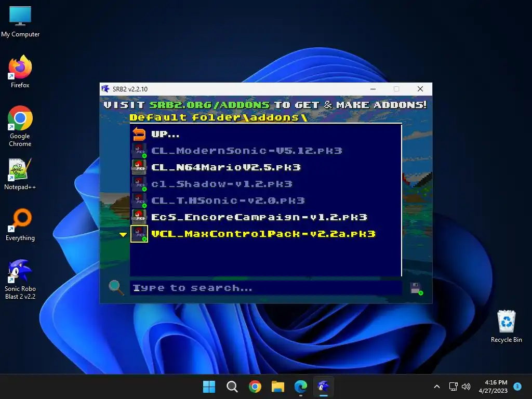Go UP... to parent folder
The width and height of the screenshot is (532, 399).
165,135
